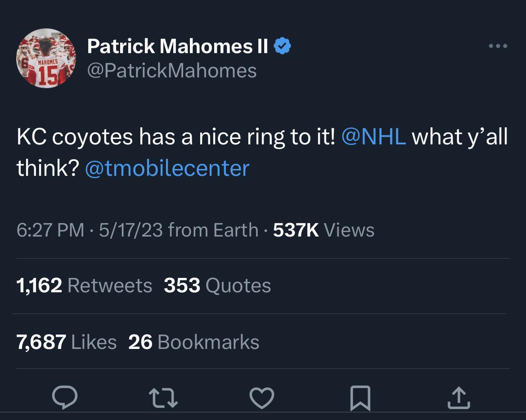Image resolution: width=526 pixels, height=420 pixels.
Task: Bookmark this tweet using the ribbon icon
Action: [x=360, y=398]
